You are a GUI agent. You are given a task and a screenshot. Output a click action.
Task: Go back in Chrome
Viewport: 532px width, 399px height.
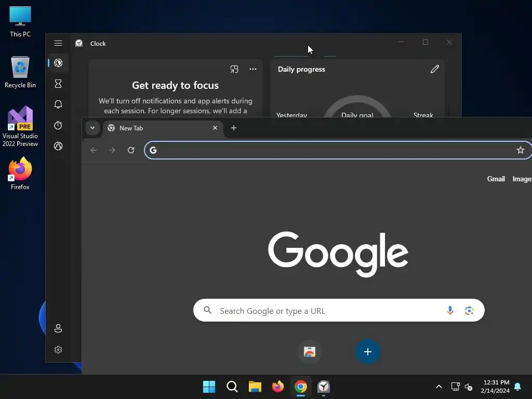coord(94,150)
